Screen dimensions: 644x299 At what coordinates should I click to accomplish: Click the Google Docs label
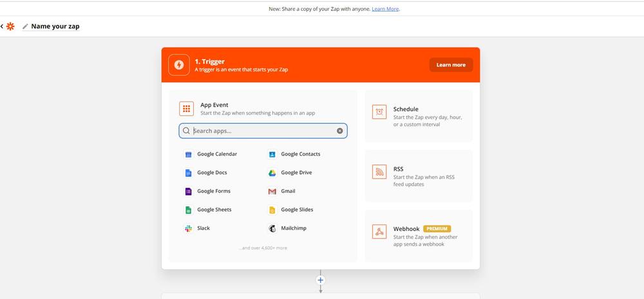[x=212, y=173]
